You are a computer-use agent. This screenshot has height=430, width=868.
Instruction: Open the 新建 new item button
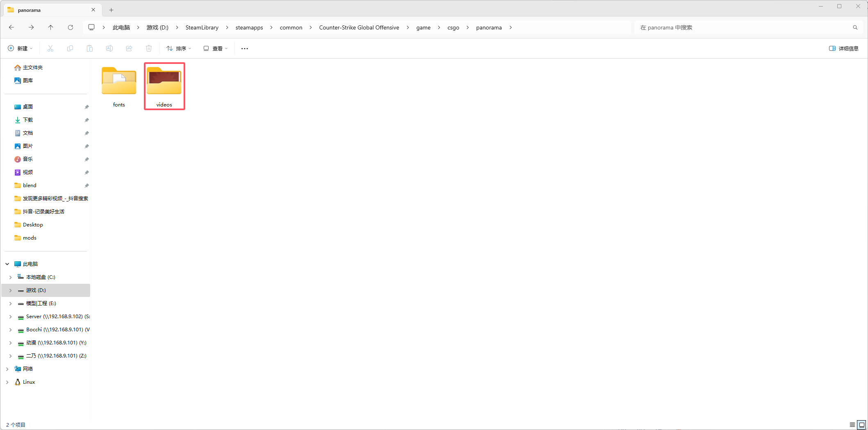tap(20, 48)
